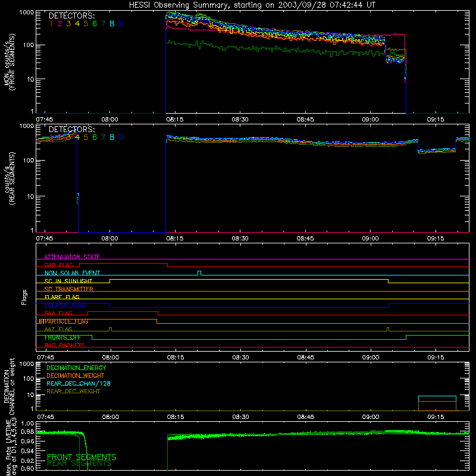Pick green detector 6 in the front segments legend
This screenshot has width=476, height=476.
coord(95,24)
